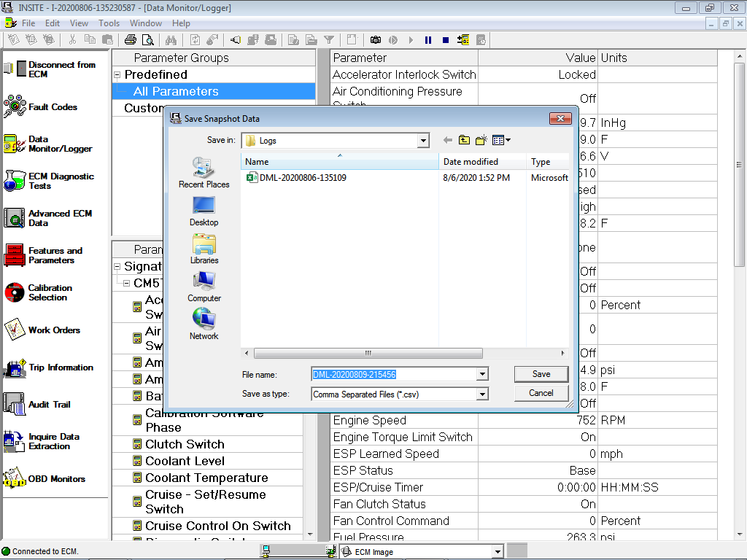Stop data logging using the toolbar icon
This screenshot has width=747, height=560.
click(446, 40)
